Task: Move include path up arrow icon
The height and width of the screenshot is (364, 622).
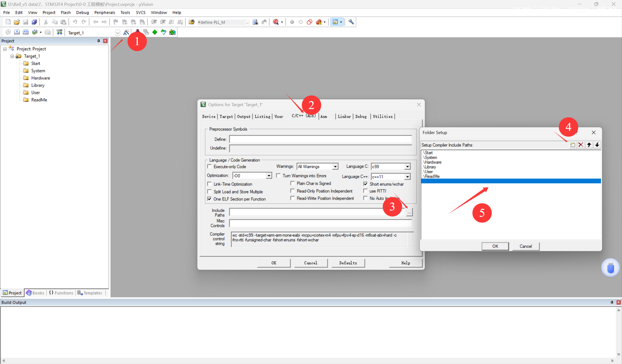Action: 589,145
